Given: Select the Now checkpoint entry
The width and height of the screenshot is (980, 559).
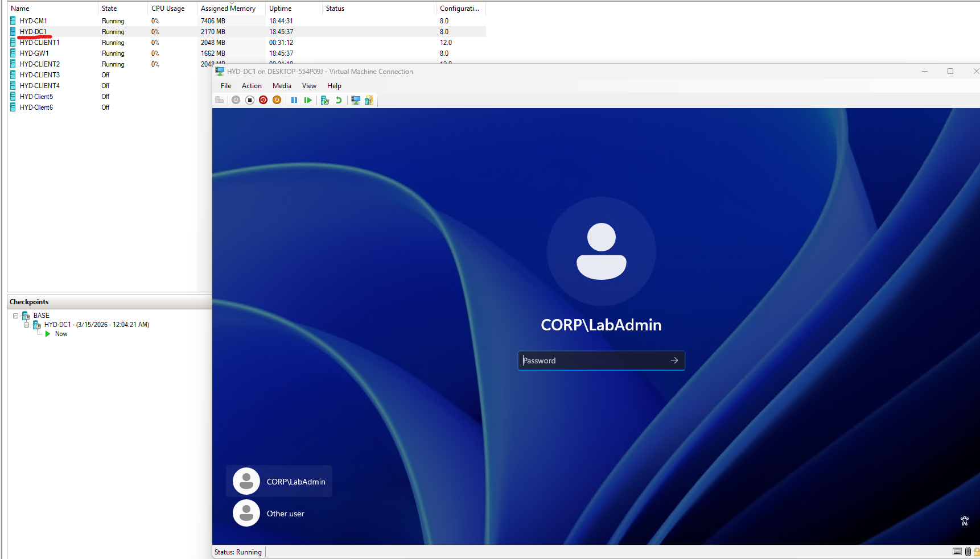Looking at the screenshot, I should coord(61,334).
